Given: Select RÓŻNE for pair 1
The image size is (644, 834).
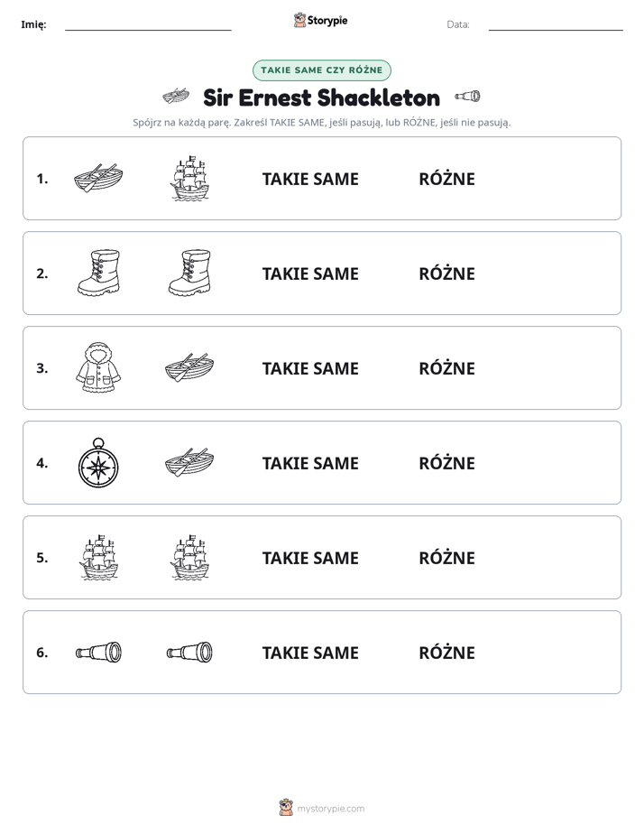Looking at the screenshot, I should click(446, 179).
